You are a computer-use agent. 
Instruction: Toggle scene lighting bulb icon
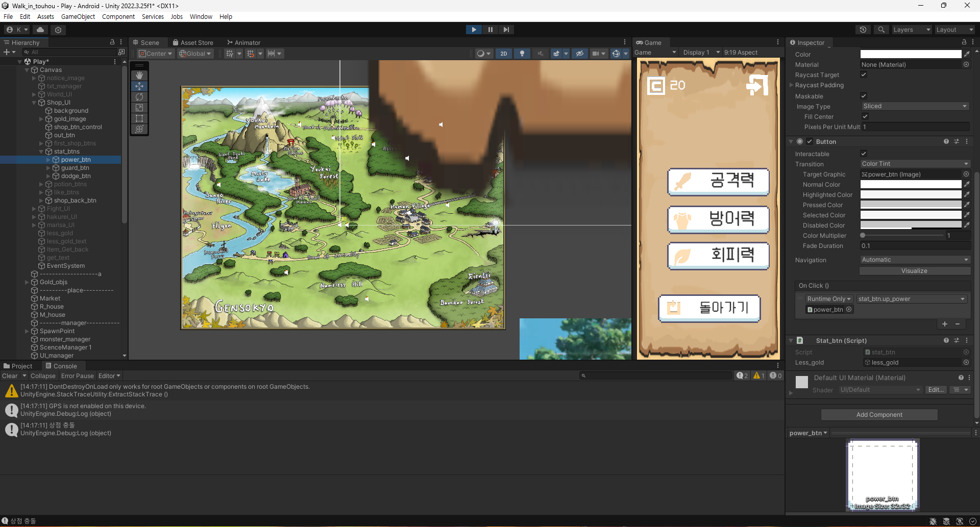(522, 54)
